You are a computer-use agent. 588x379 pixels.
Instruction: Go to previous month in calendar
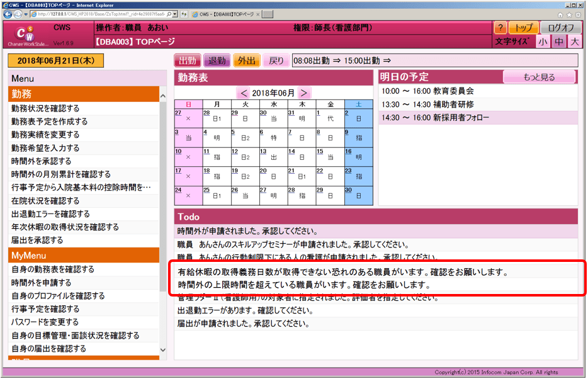tap(243, 93)
